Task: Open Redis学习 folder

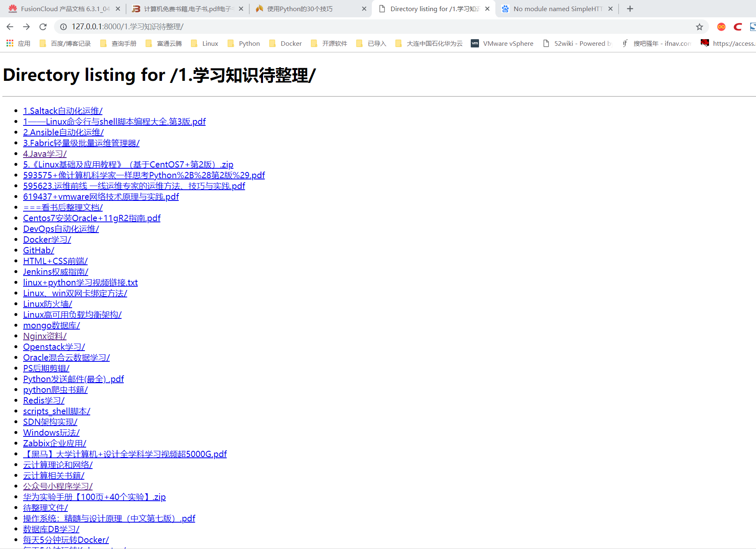Action: [x=44, y=401]
